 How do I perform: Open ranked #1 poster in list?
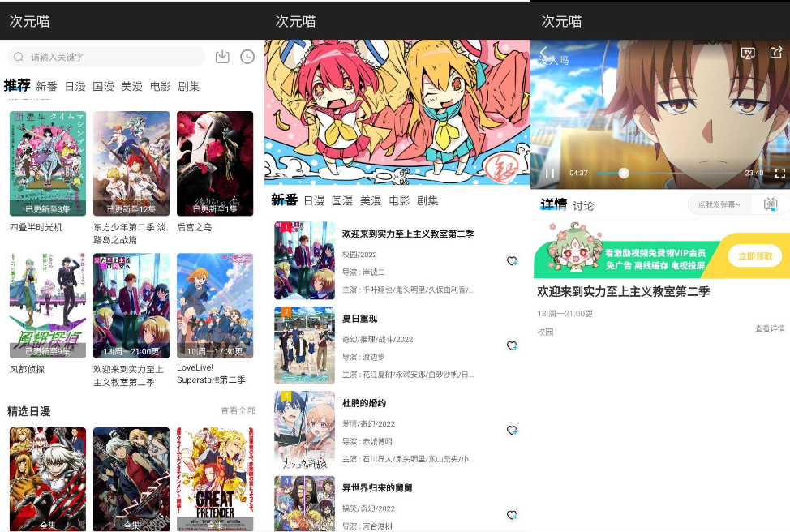(304, 260)
